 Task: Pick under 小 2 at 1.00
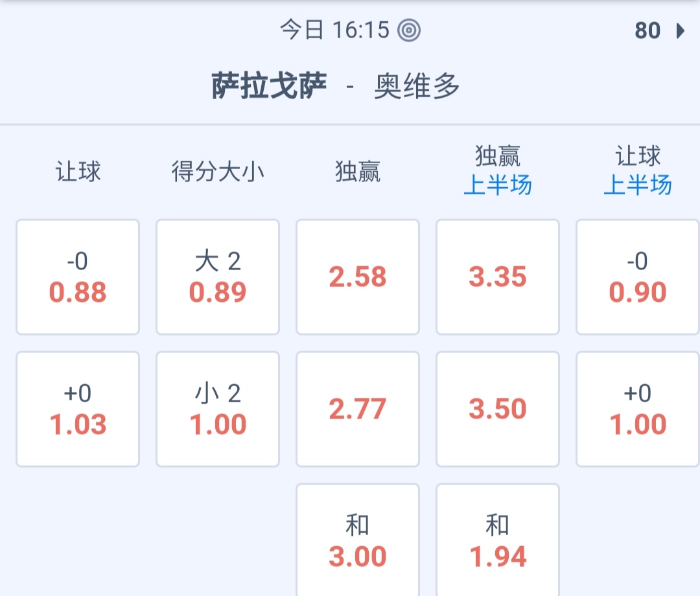(x=218, y=409)
